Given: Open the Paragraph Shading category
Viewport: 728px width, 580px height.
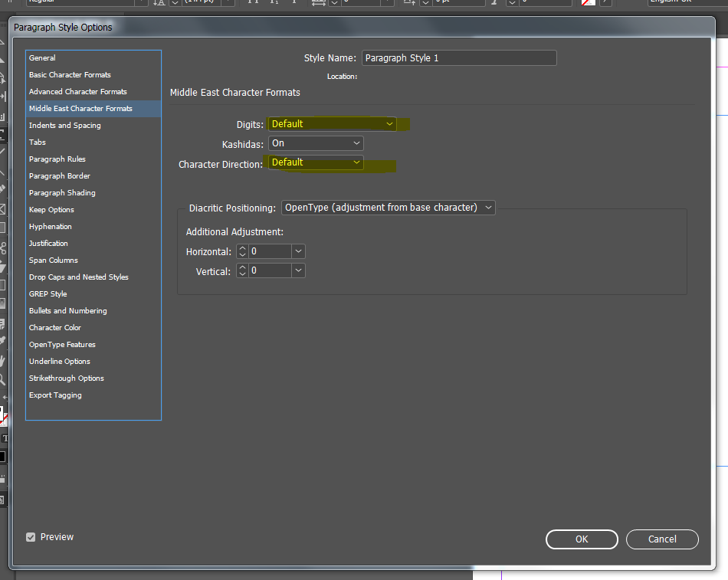Looking at the screenshot, I should [93, 193].
